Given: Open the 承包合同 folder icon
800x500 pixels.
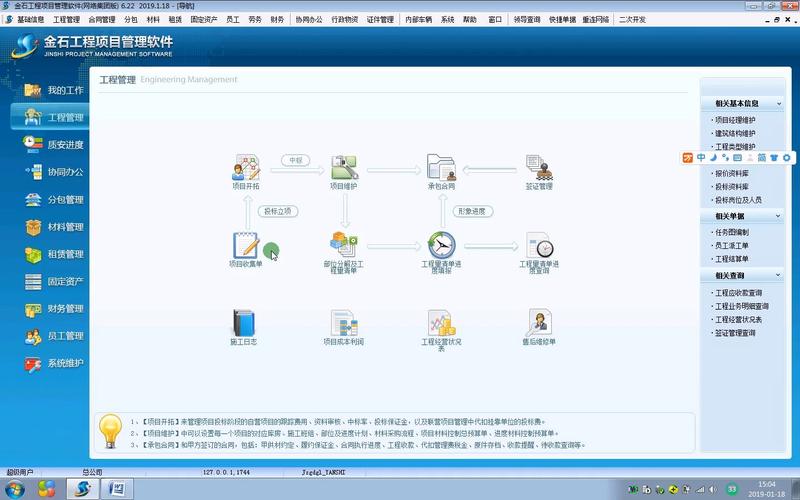Looking at the screenshot, I should (441, 167).
